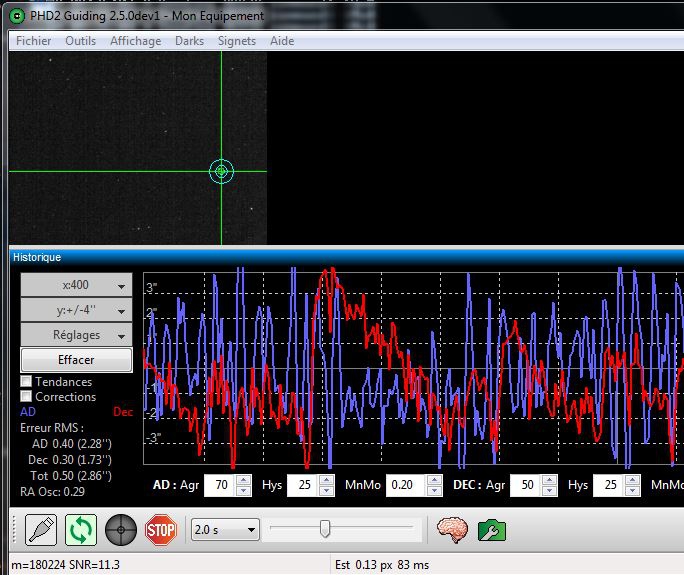Open the Darks menu
This screenshot has width=684, height=575.
coord(189,41)
